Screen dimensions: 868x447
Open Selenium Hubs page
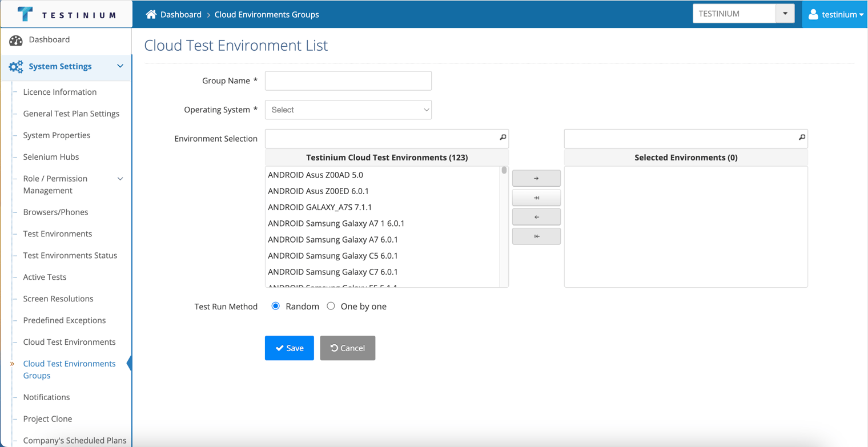pyautogui.click(x=51, y=157)
